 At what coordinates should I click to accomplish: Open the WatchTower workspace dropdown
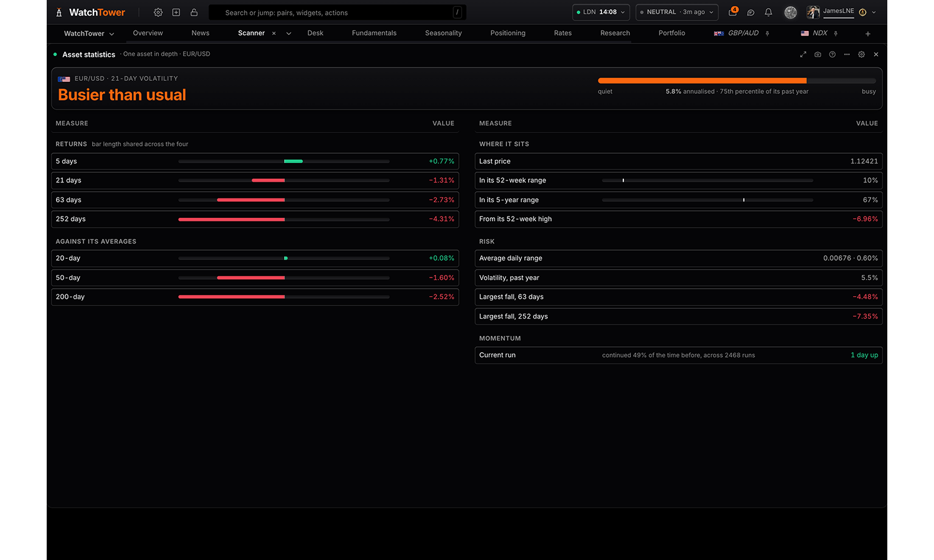click(x=89, y=34)
